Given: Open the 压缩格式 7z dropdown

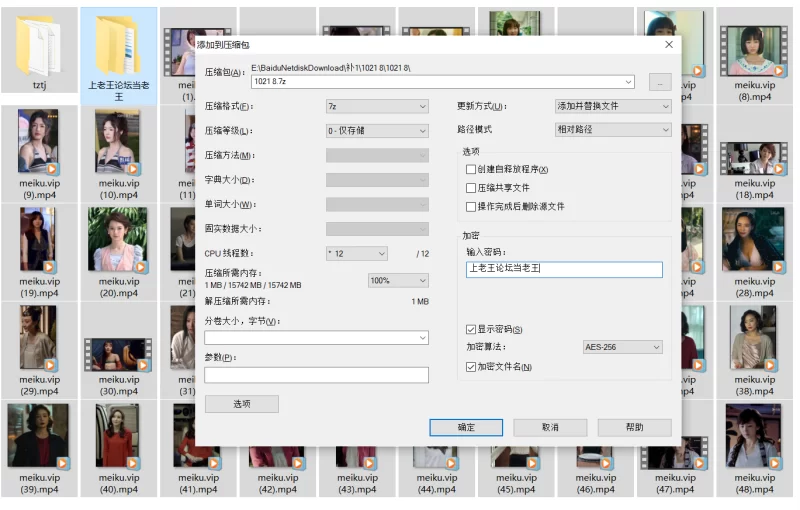Looking at the screenshot, I should click(x=377, y=106).
